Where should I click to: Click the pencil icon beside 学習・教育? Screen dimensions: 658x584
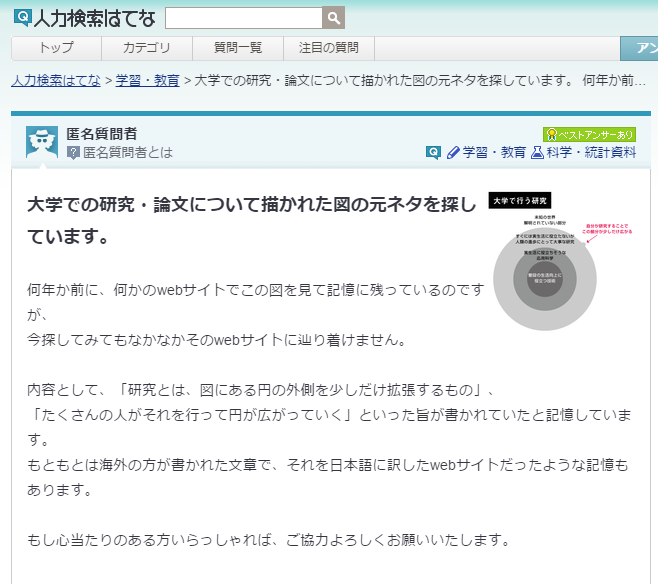click(x=453, y=152)
